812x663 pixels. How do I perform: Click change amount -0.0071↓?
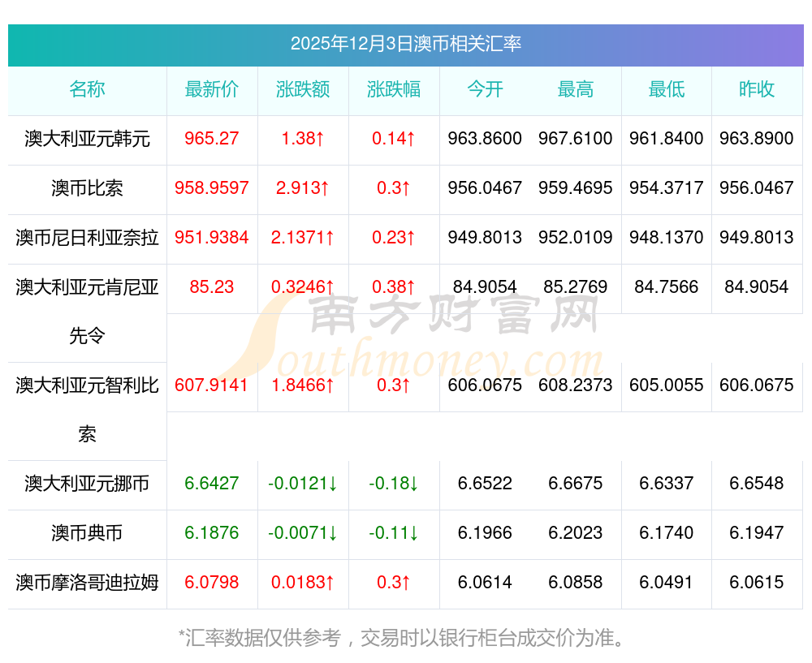point(303,533)
